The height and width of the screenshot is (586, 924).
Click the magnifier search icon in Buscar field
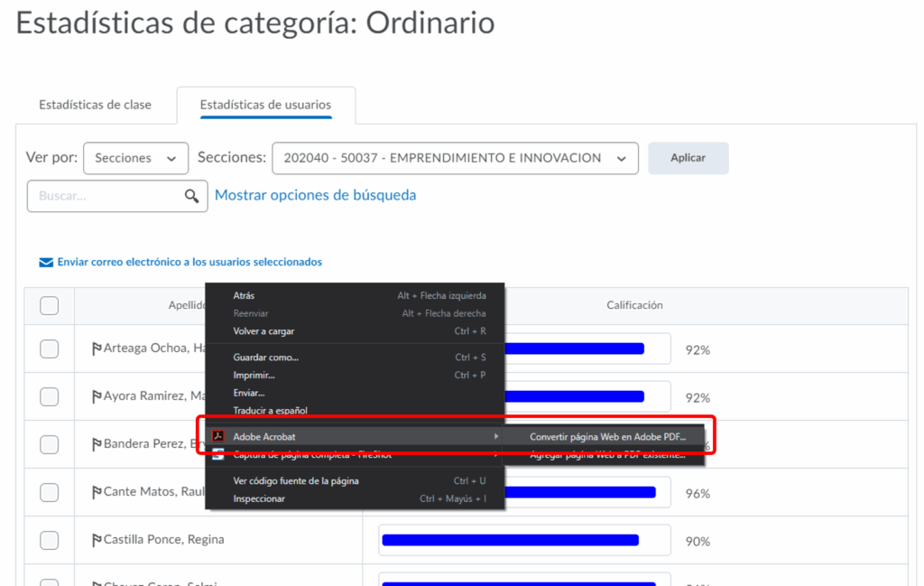[191, 196]
